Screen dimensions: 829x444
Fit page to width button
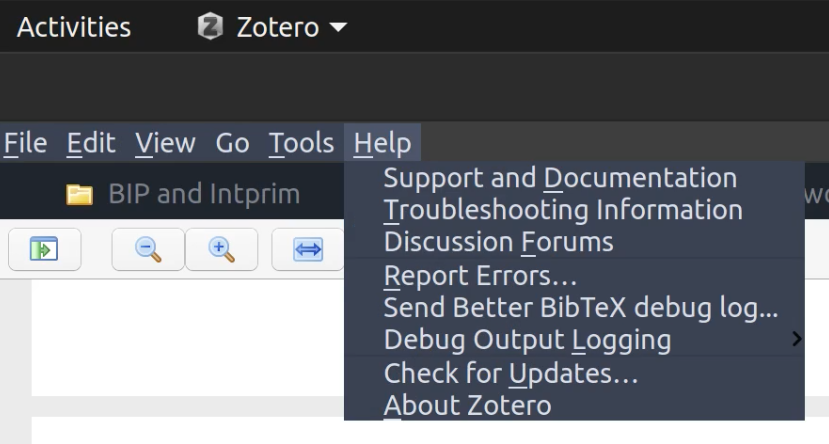click(x=308, y=249)
